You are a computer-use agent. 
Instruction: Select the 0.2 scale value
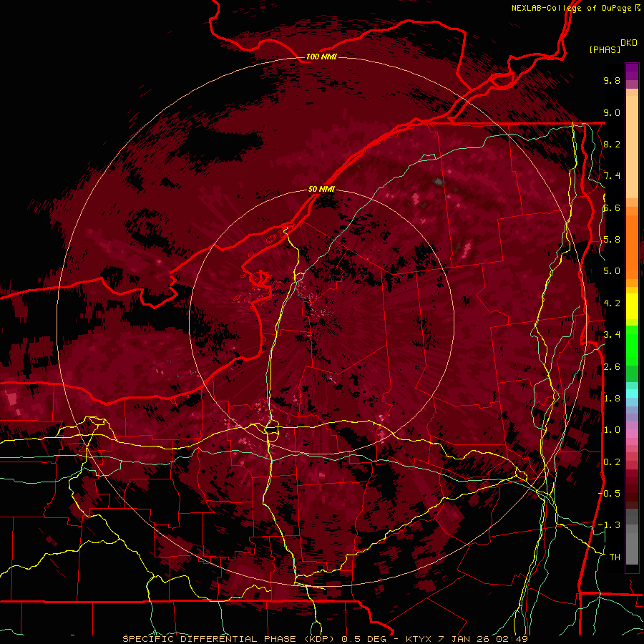(x=612, y=462)
